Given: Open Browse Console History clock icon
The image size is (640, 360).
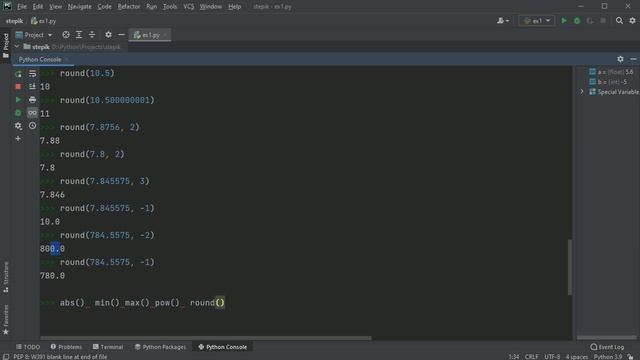Looking at the screenshot, I should (x=32, y=126).
